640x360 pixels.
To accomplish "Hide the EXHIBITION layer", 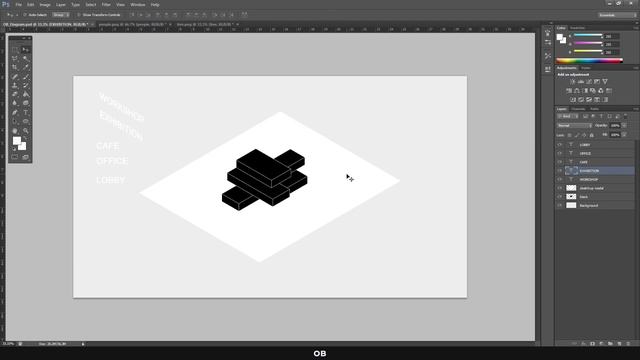I will [560, 171].
